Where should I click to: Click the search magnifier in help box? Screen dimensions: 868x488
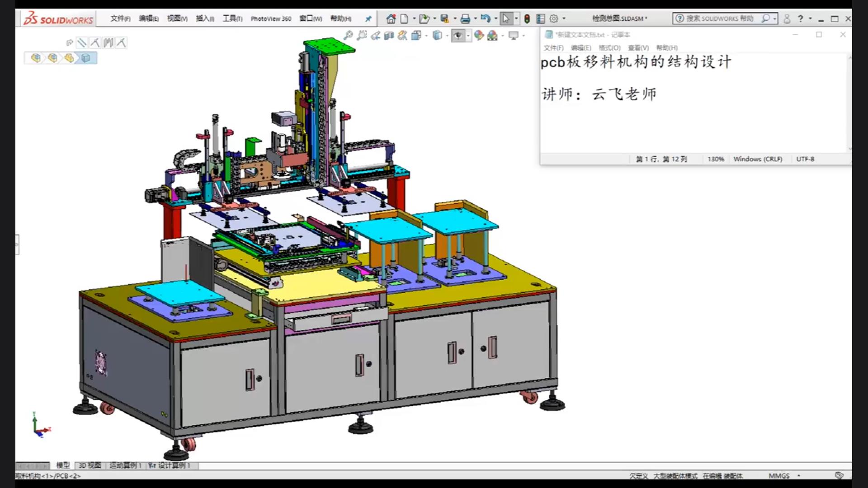point(765,19)
